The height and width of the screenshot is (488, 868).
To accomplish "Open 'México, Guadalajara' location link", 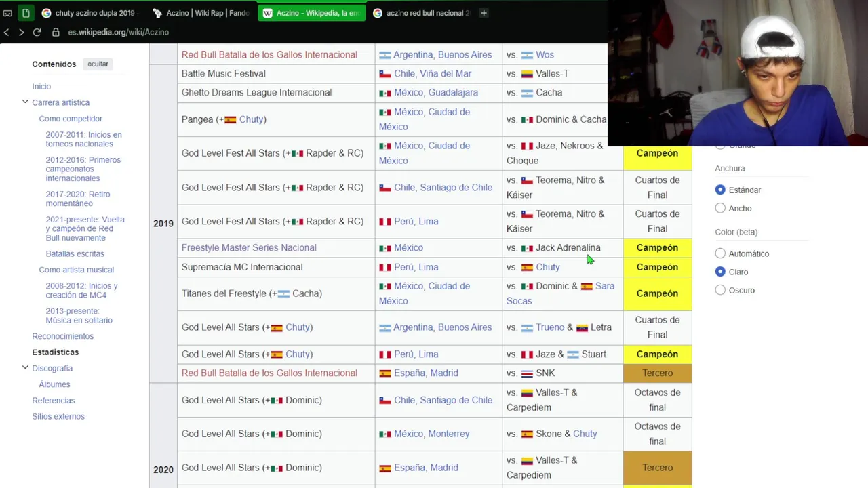I will (x=436, y=92).
